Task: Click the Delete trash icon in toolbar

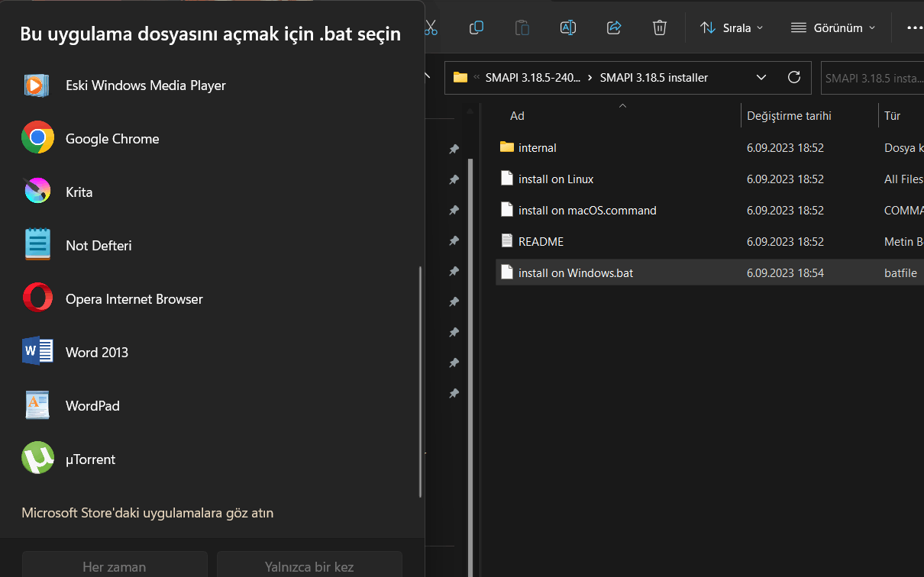Action: tap(660, 27)
